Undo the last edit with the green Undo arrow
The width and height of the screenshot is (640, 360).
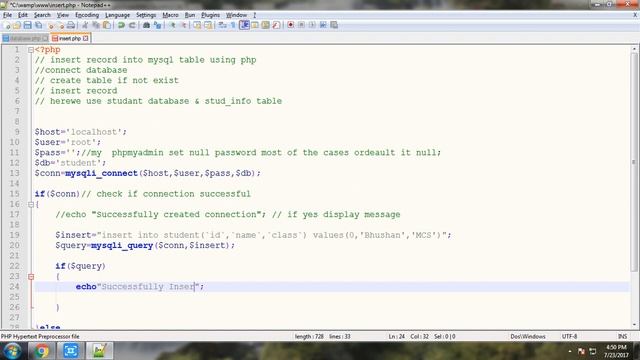click(121, 25)
